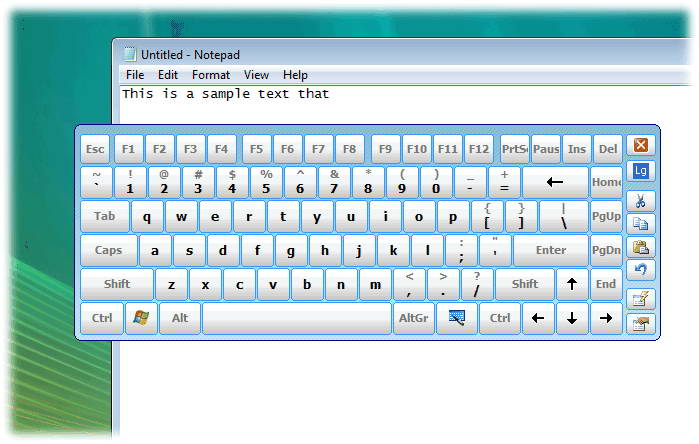Tap the Backspace arrow key

click(x=555, y=182)
